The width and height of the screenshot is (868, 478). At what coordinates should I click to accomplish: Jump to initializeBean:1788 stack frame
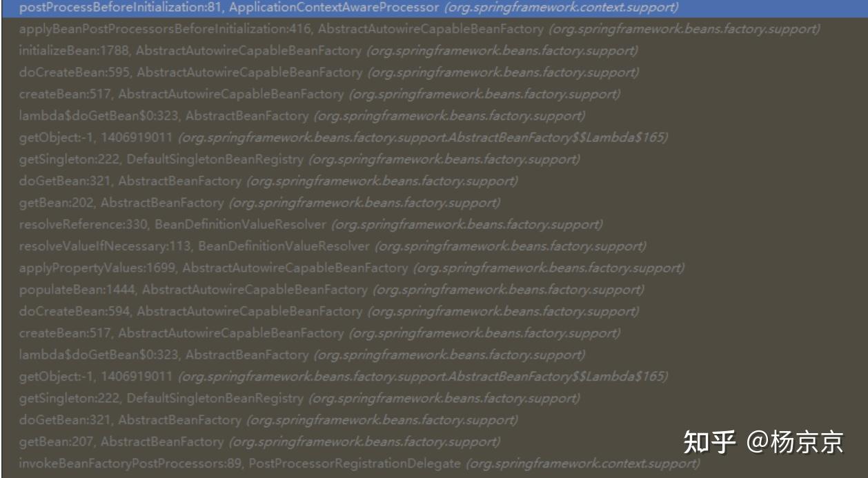[x=434, y=50]
